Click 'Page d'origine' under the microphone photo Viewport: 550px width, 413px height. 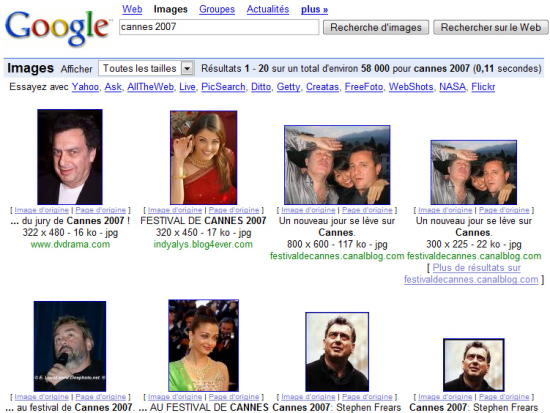(101, 397)
